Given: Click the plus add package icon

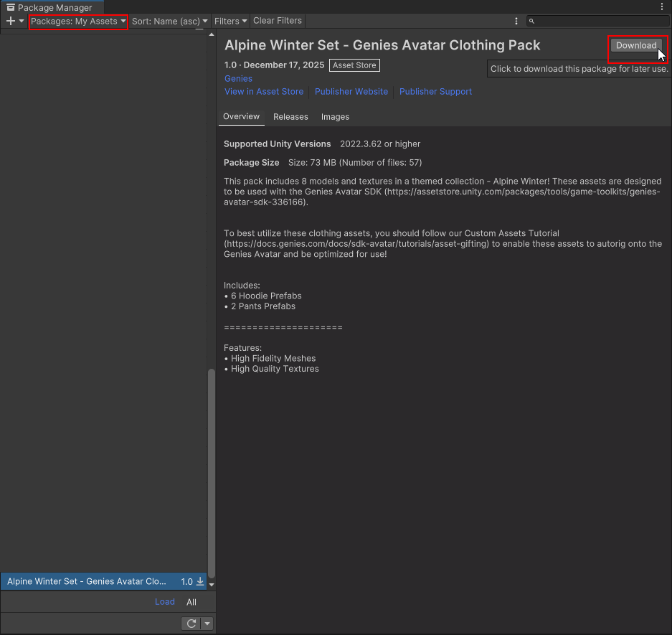Looking at the screenshot, I should [x=10, y=22].
